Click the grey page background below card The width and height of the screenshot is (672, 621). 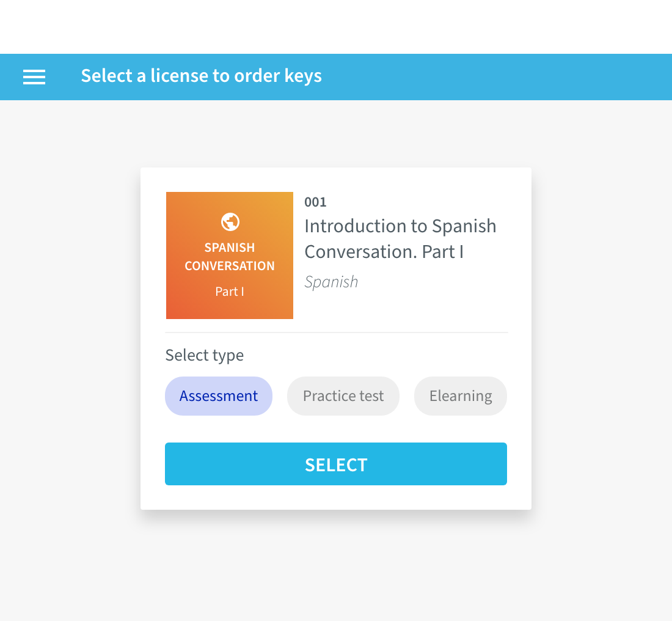click(336, 566)
